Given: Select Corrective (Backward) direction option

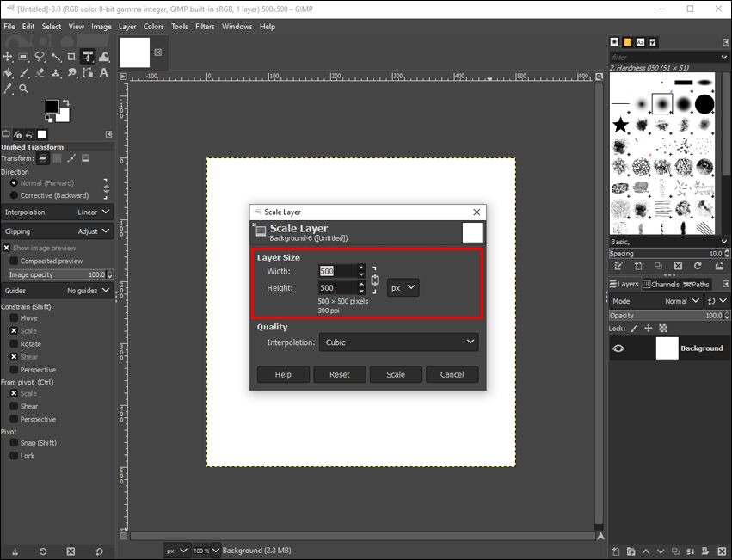Looking at the screenshot, I should 14,195.
